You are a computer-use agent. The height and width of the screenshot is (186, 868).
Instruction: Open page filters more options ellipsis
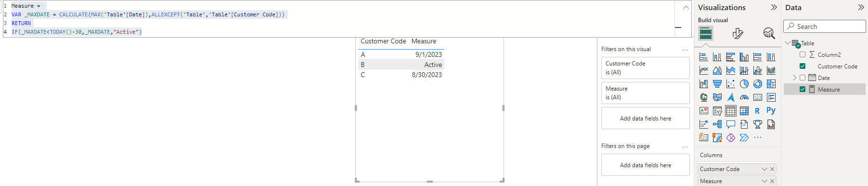[x=685, y=146]
